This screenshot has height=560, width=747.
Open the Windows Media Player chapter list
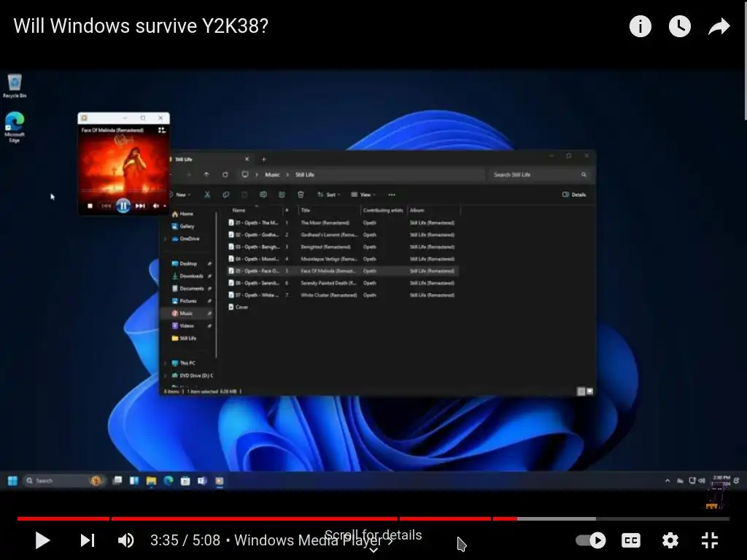(x=314, y=540)
